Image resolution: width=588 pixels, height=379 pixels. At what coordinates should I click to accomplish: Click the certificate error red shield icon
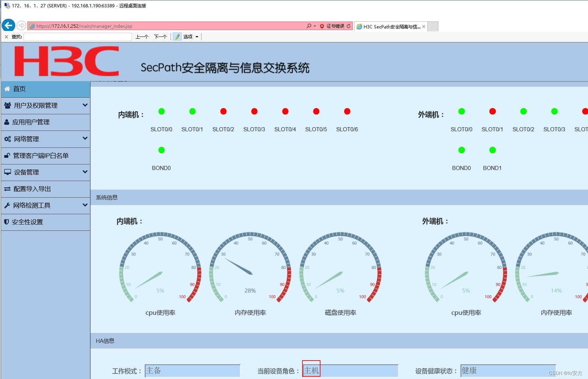[x=322, y=26]
